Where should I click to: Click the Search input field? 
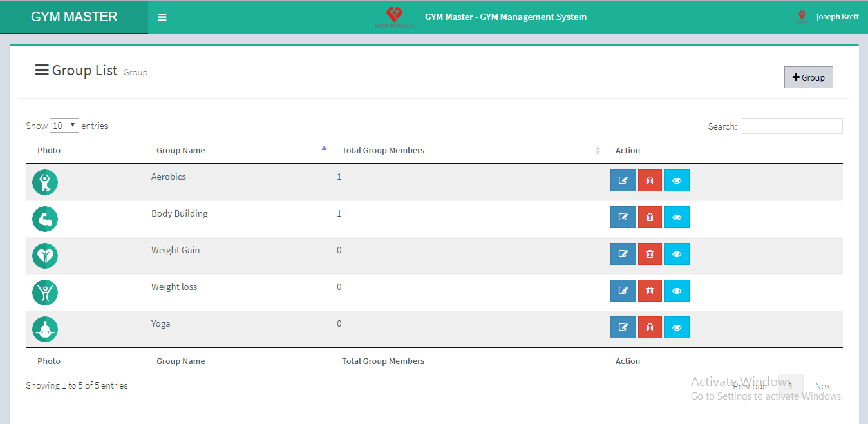[791, 126]
